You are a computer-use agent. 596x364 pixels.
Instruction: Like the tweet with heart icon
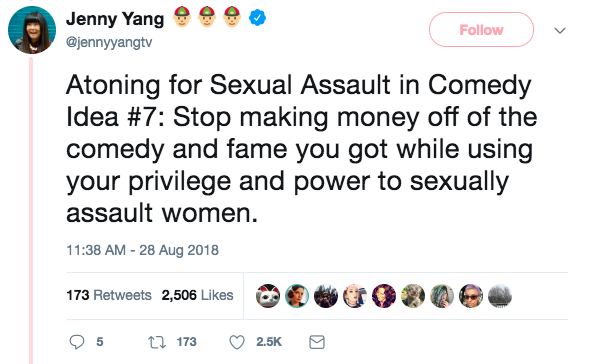coord(237,342)
